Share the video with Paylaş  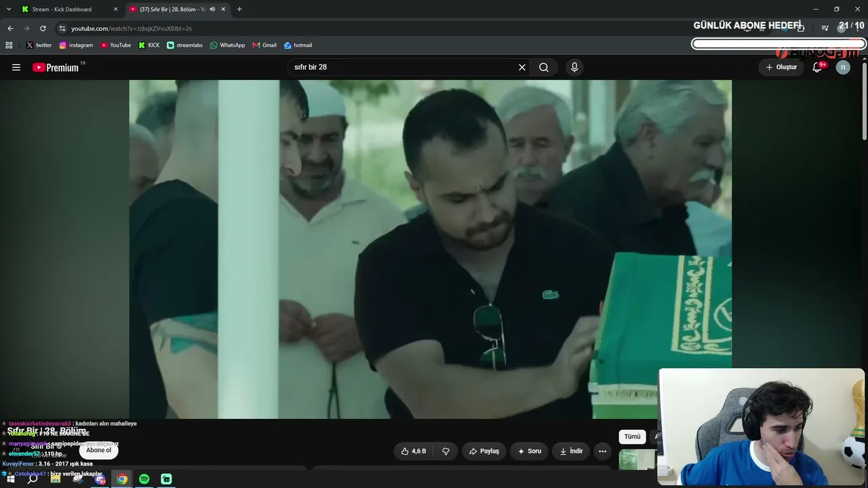pyautogui.click(x=484, y=451)
